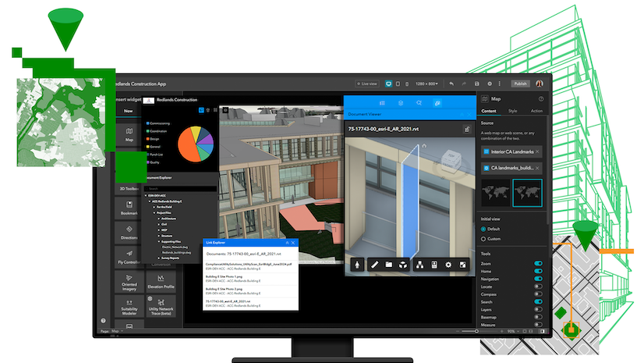Collapse the Supporting Files node

(x=159, y=242)
